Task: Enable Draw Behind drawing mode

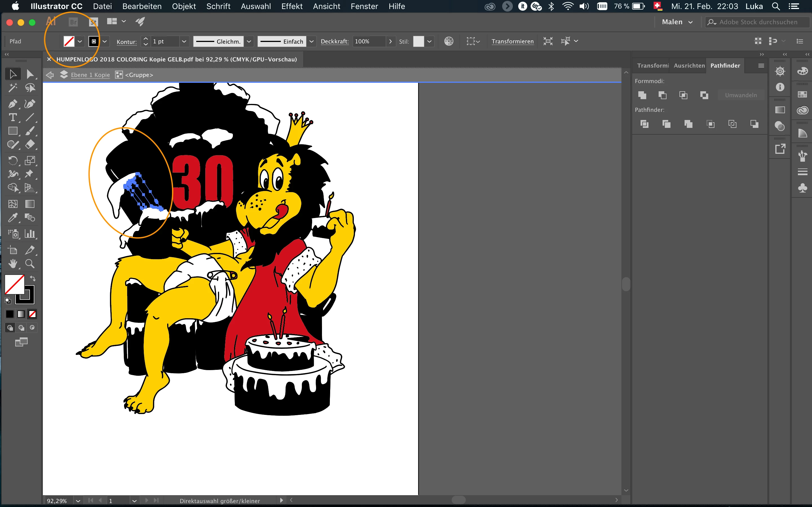Action: tap(21, 328)
